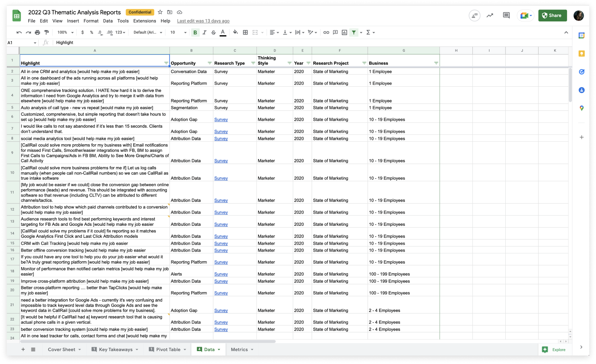Star the document

(160, 12)
